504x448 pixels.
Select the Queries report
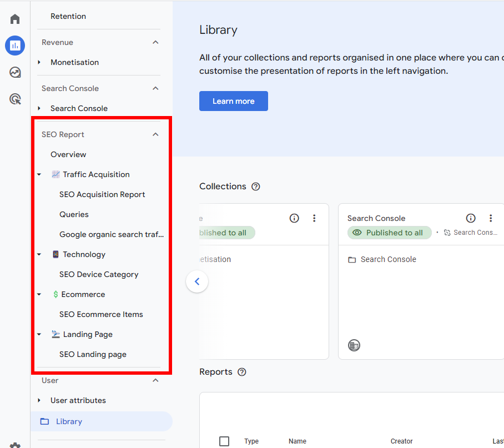(x=74, y=214)
